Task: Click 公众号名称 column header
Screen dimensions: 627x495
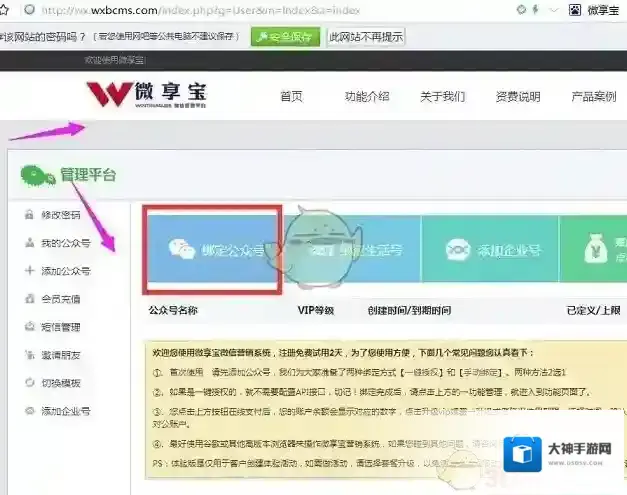Action: pos(173,310)
